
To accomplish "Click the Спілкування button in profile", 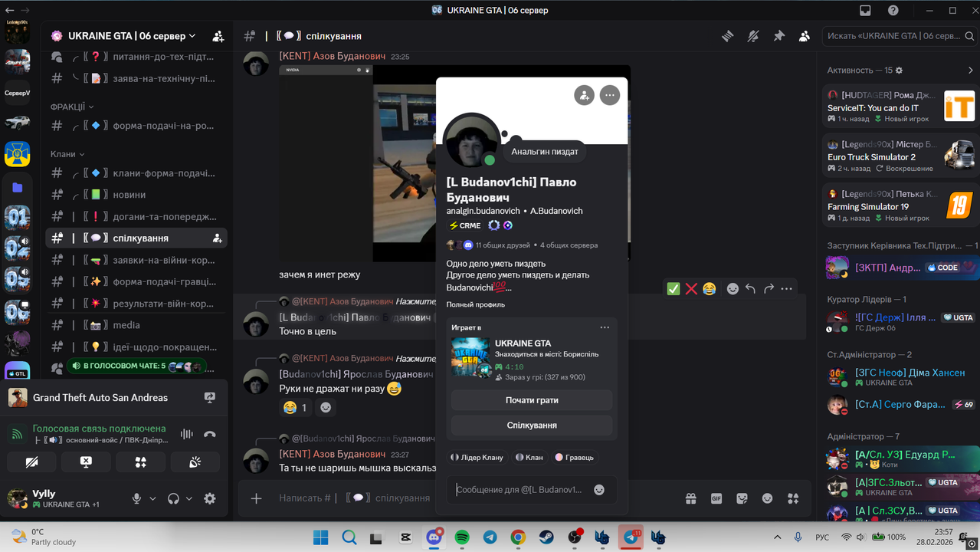I will pyautogui.click(x=532, y=425).
